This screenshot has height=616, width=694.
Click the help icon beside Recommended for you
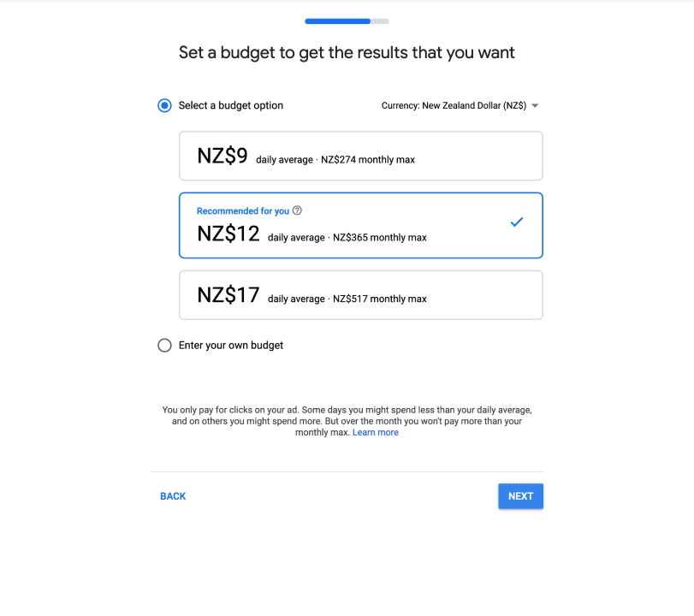pyautogui.click(x=298, y=210)
